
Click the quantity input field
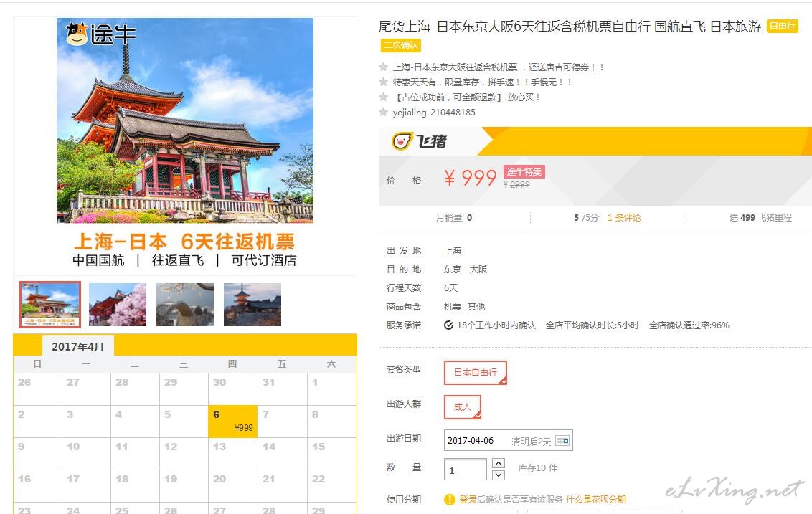coord(465,470)
